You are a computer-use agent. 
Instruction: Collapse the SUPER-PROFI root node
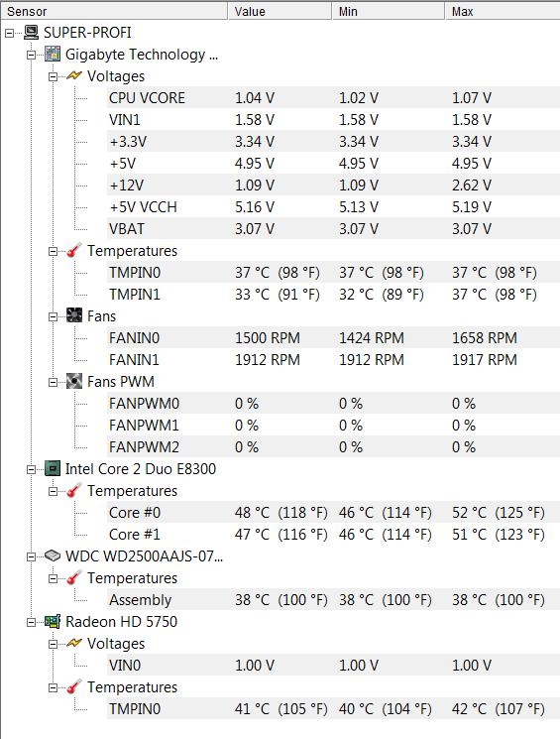click(10, 33)
